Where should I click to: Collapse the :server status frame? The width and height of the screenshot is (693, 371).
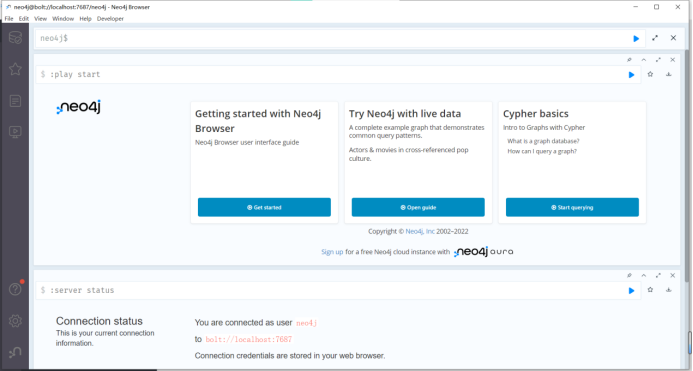(x=644, y=275)
